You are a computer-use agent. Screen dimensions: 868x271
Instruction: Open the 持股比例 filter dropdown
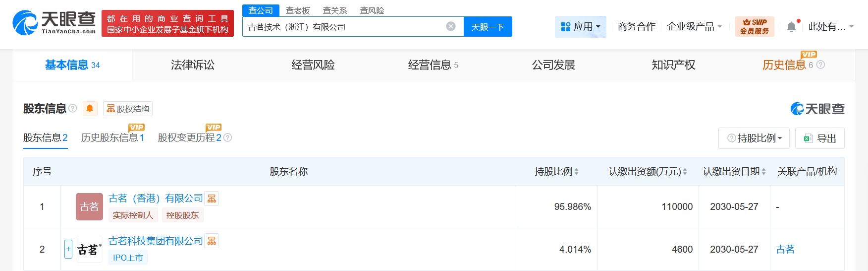tap(757, 138)
